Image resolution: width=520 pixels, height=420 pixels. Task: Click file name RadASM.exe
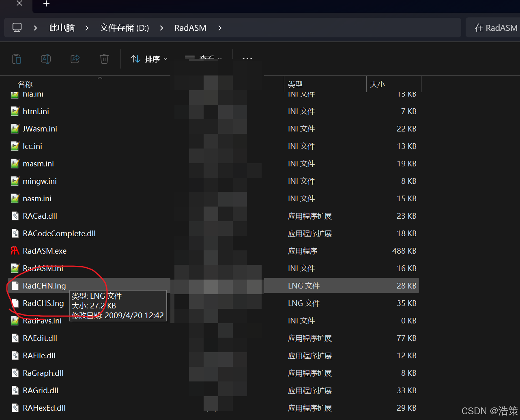pyautogui.click(x=45, y=251)
